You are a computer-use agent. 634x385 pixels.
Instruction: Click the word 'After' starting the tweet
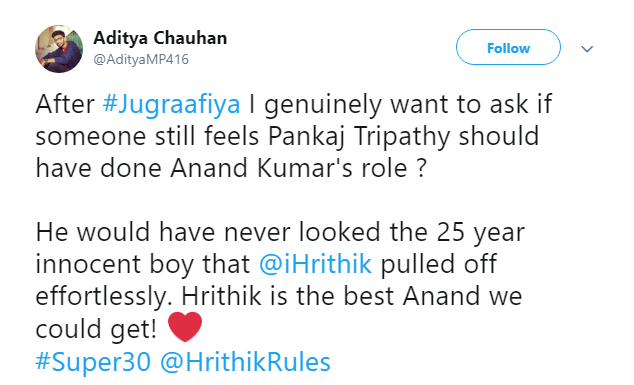[x=65, y=104]
